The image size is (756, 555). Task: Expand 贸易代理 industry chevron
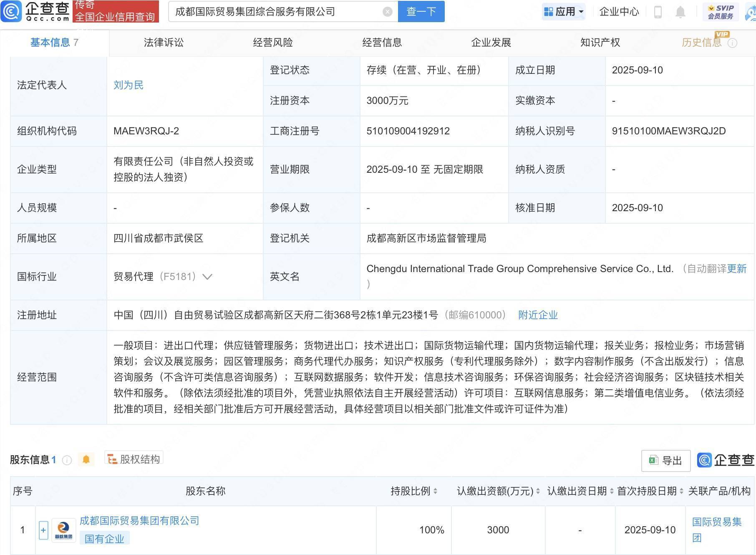coord(207,277)
